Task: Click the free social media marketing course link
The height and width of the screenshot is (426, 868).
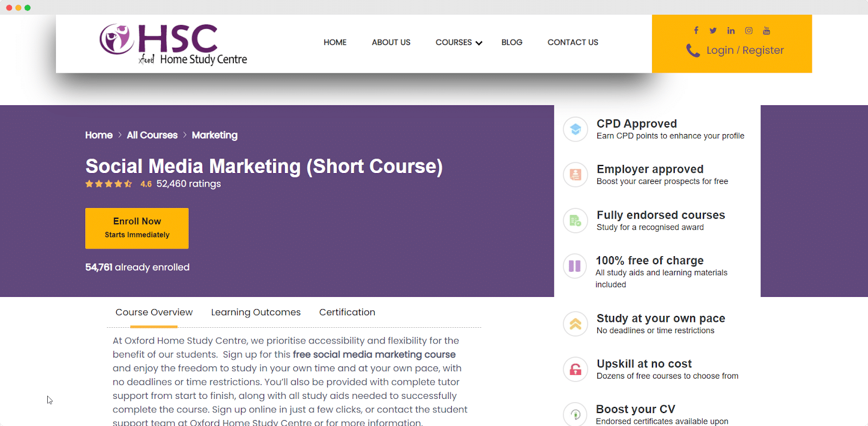Action: point(374,354)
